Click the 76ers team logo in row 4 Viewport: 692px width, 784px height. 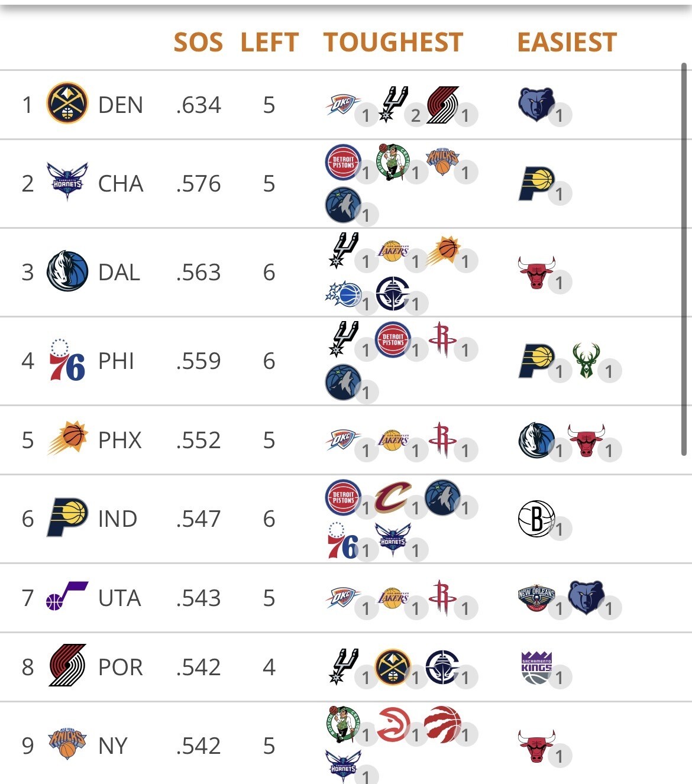click(x=67, y=360)
